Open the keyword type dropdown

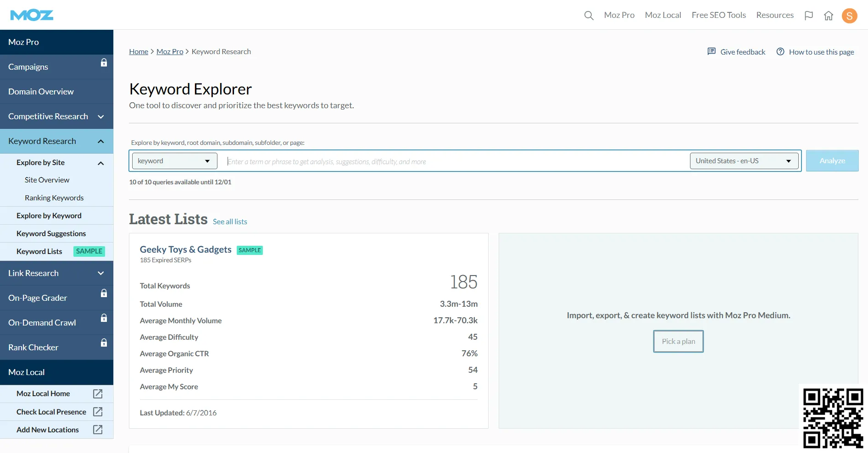click(x=174, y=161)
